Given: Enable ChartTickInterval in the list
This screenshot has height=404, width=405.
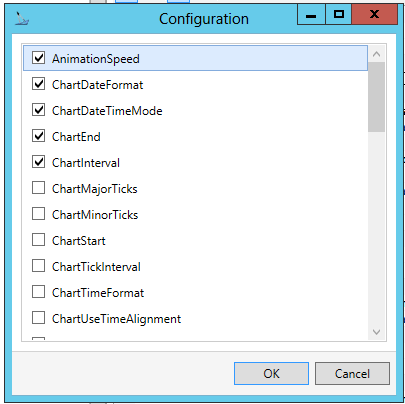Looking at the screenshot, I should [39, 266].
